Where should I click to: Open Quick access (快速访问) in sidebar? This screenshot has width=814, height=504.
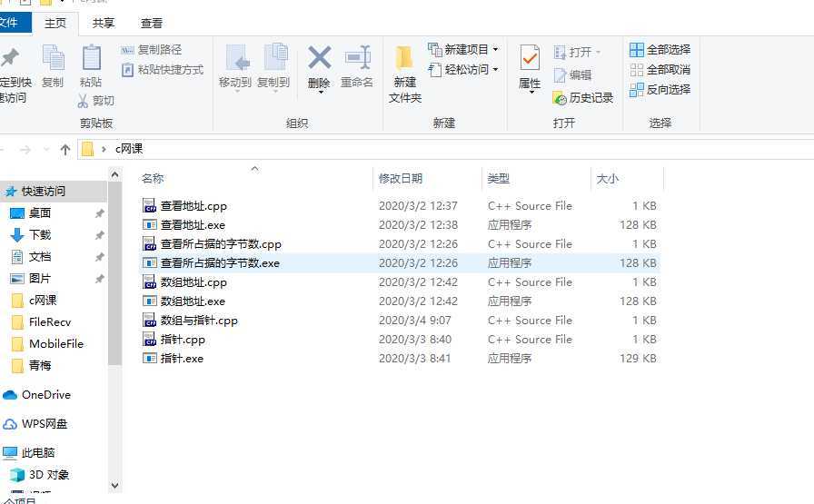(44, 191)
